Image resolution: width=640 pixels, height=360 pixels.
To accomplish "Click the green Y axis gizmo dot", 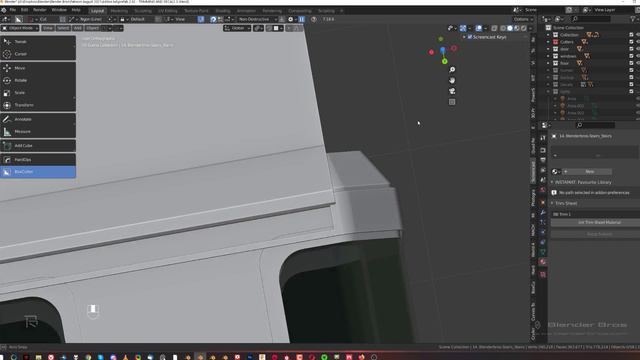I will 444,61.
